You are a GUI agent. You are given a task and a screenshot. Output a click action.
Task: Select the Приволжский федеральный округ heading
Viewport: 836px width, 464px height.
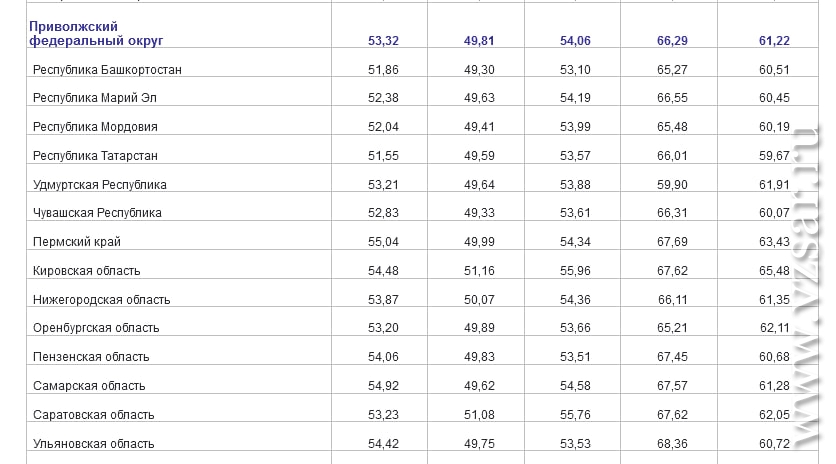96,34
